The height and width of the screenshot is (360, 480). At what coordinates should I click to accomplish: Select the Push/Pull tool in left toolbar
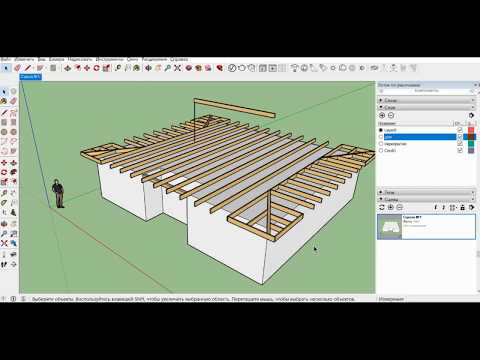13,163
